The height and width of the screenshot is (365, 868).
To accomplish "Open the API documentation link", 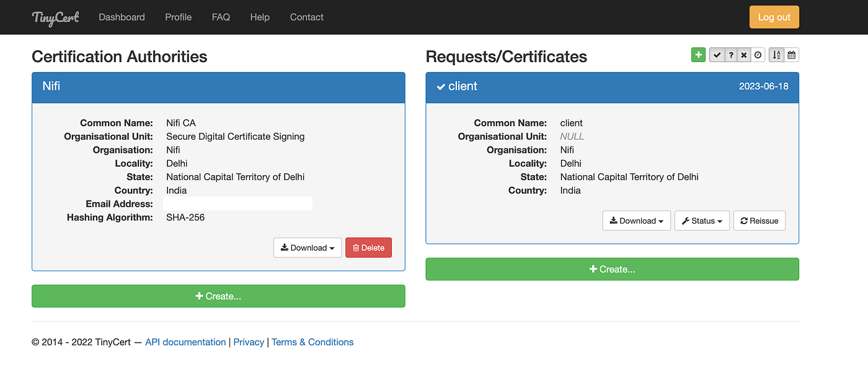I will [x=185, y=342].
